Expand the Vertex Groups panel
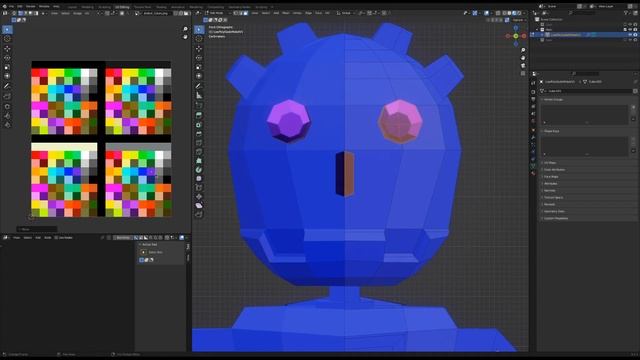The height and width of the screenshot is (360, 640). 553,100
